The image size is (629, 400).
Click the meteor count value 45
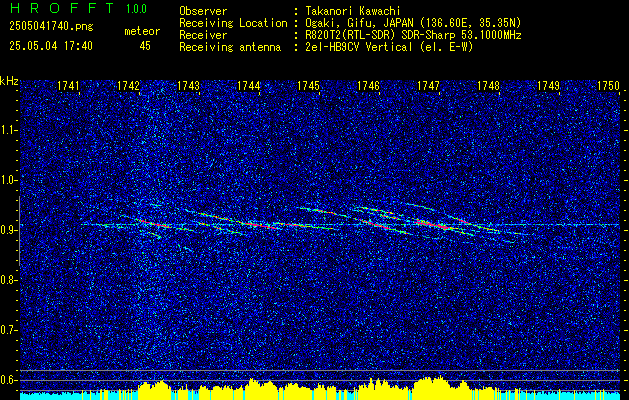145,46
